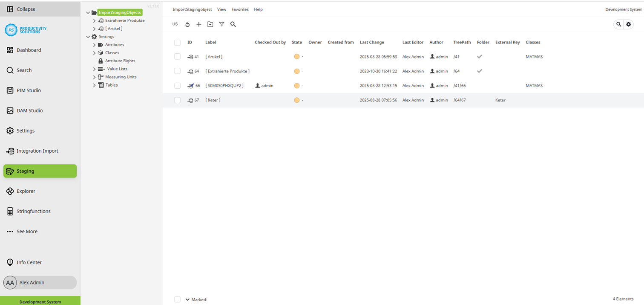
Task: Open the Favorites menu
Action: tap(240, 9)
